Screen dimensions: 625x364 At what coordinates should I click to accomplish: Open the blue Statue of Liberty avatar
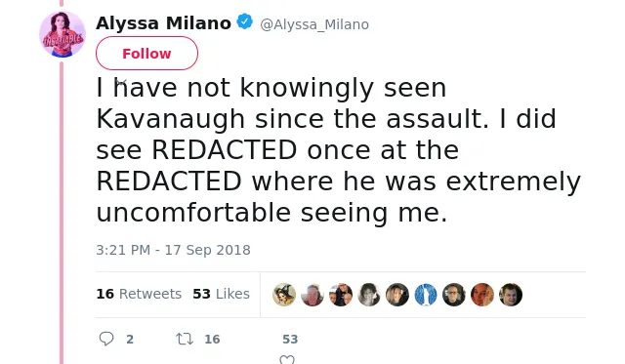click(426, 295)
